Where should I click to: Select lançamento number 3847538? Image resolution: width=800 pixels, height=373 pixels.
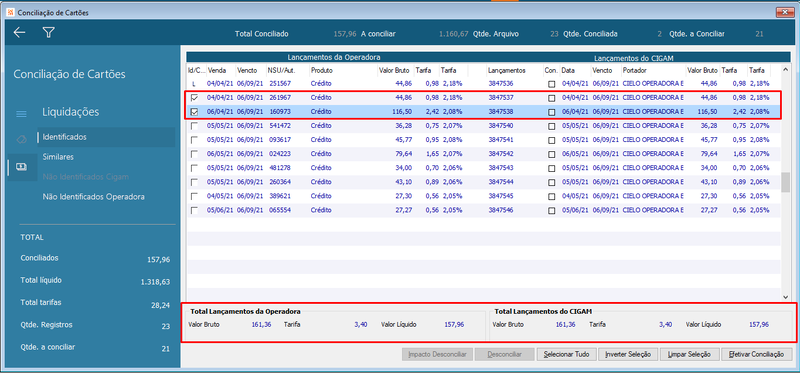tap(500, 112)
